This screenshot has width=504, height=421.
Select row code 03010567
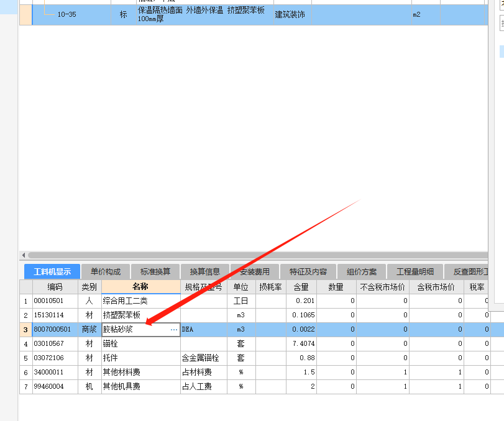click(x=55, y=343)
